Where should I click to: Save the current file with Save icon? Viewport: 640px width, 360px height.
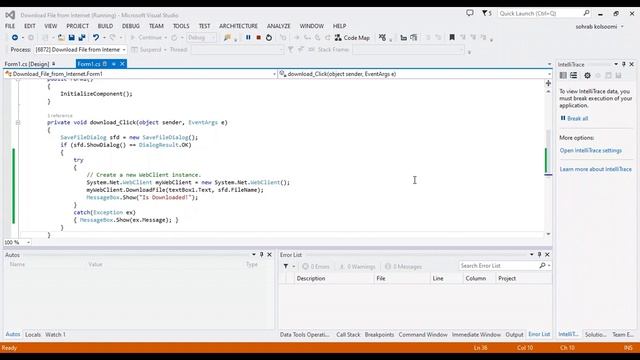[x=71, y=38]
